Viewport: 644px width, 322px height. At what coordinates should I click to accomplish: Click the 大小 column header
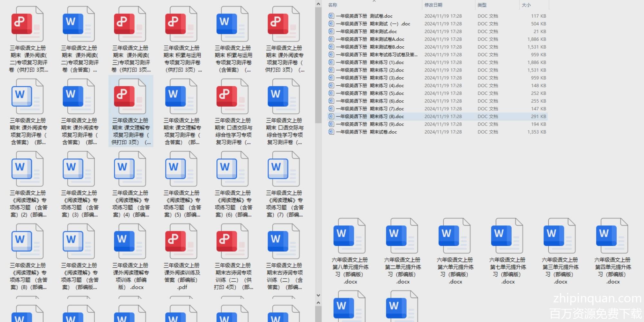[526, 5]
